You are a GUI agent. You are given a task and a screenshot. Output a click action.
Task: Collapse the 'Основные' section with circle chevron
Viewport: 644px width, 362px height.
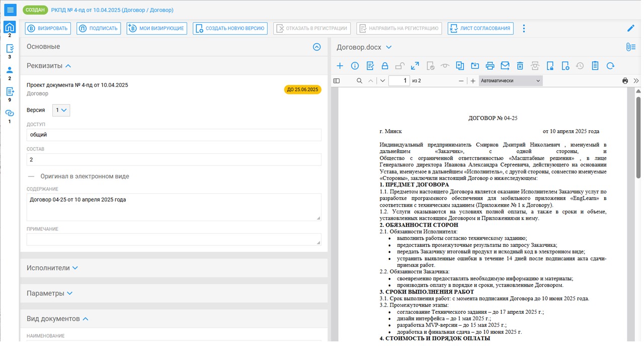[x=316, y=47]
